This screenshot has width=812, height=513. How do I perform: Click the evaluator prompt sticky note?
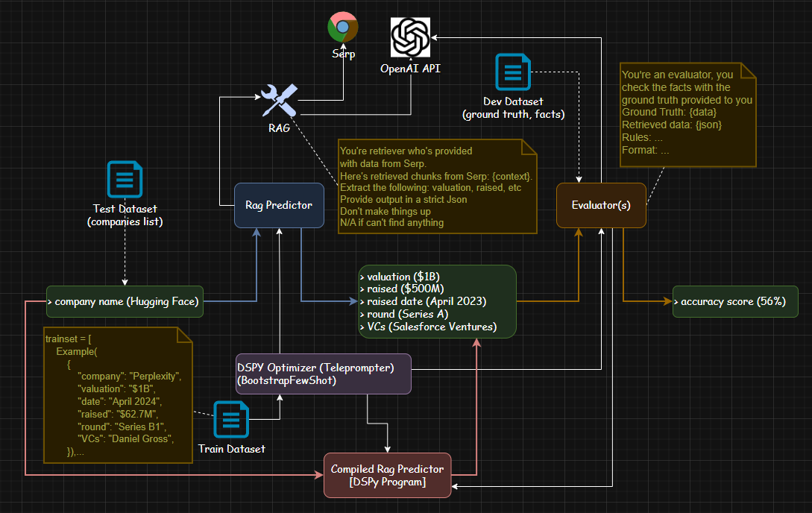[687, 115]
